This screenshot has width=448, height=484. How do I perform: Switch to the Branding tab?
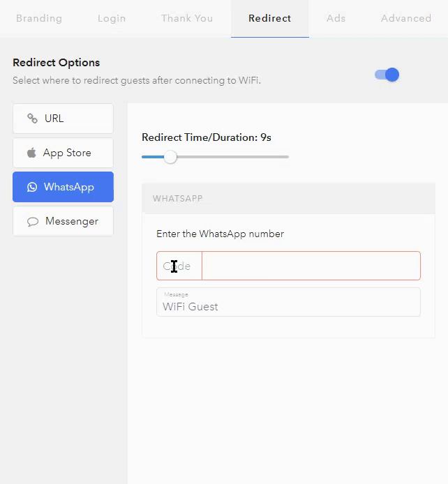point(39,19)
